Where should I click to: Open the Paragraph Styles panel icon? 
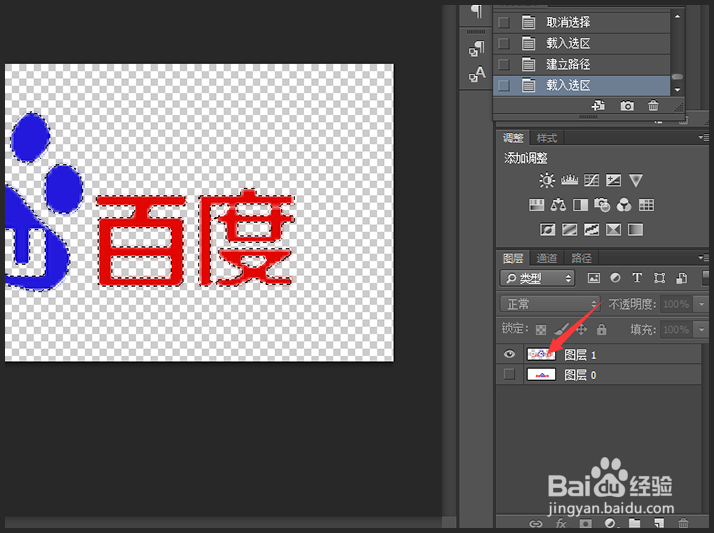click(x=477, y=50)
